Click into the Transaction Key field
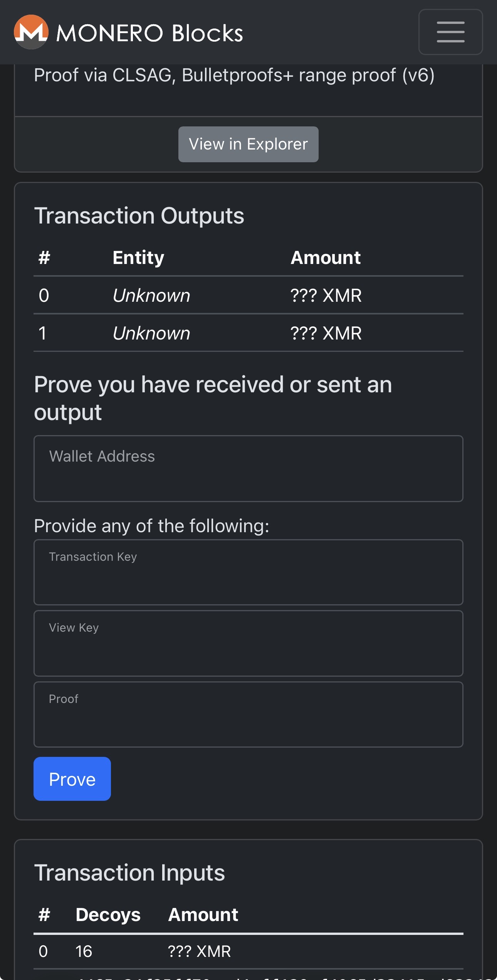The width and height of the screenshot is (497, 980). coord(248,572)
